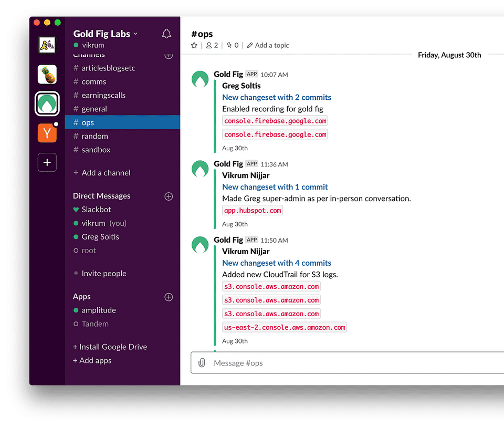Add a new workspace with plus button
Image resolution: width=504 pixels, height=427 pixels.
(47, 162)
